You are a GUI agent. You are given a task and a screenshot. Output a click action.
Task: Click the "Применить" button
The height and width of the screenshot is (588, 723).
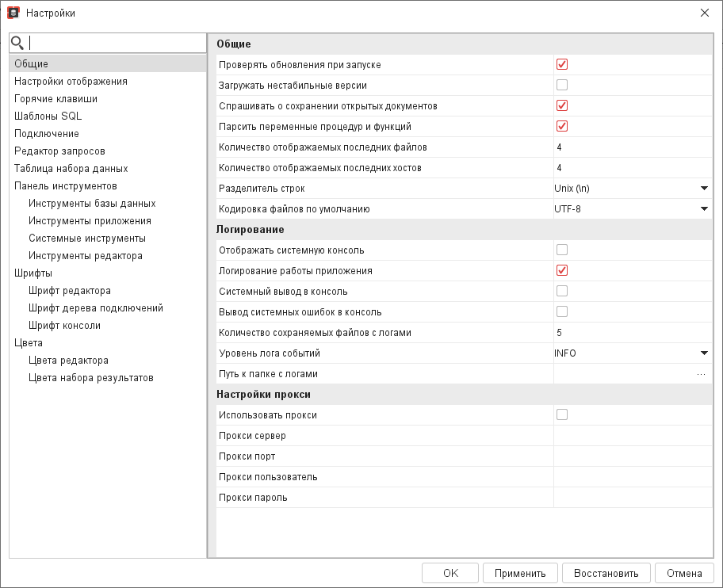[x=520, y=573]
